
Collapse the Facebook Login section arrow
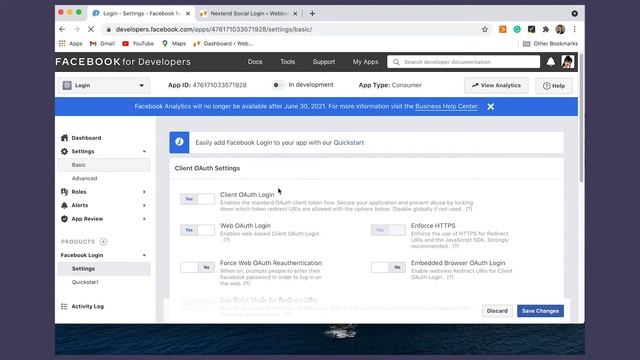point(144,255)
